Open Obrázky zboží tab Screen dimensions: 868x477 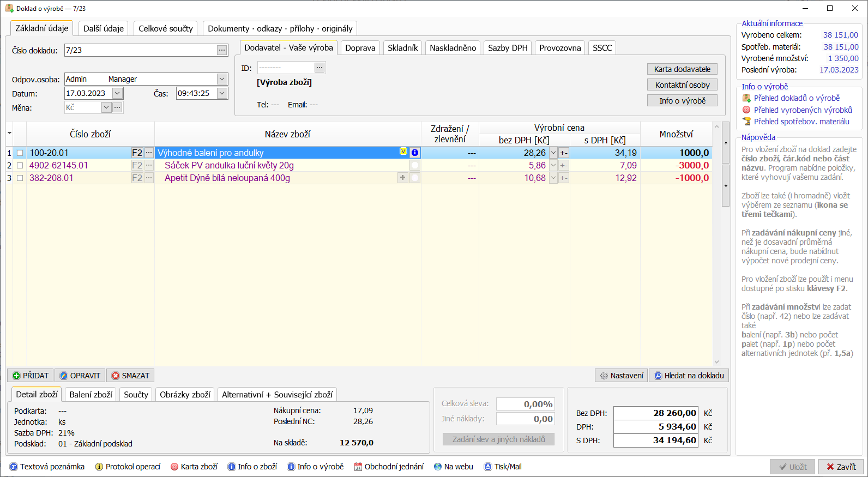click(x=185, y=394)
